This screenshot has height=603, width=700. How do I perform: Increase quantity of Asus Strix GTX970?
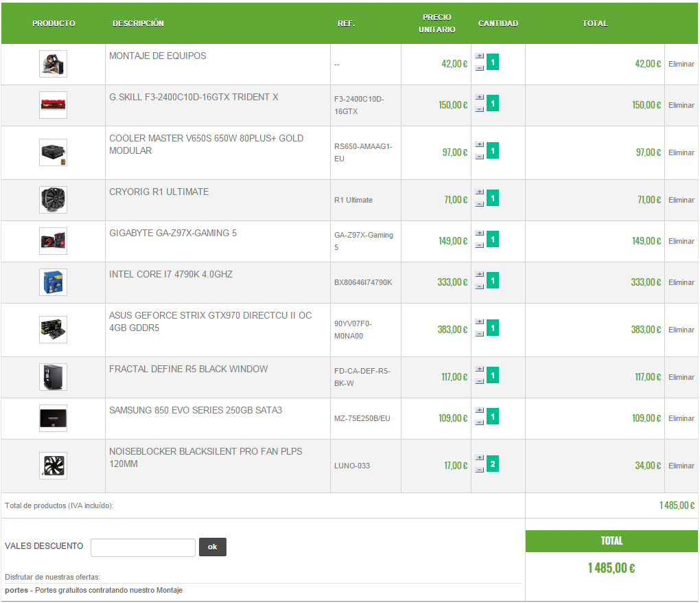(480, 321)
